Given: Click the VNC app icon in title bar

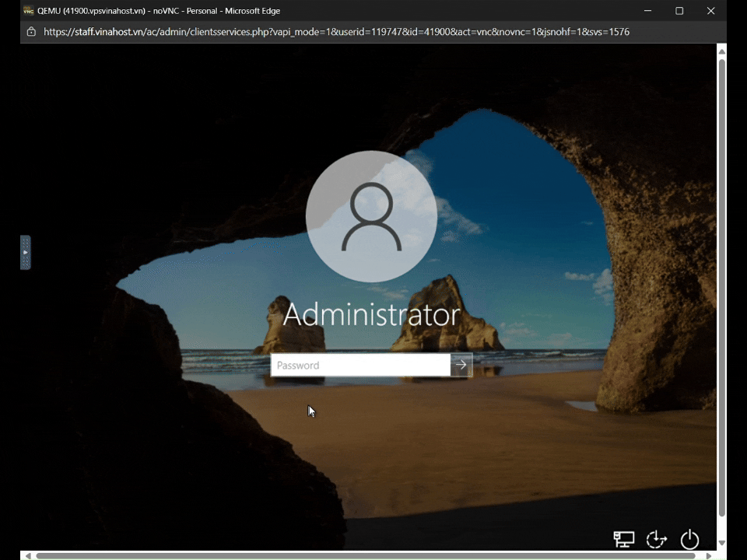Looking at the screenshot, I should (x=29, y=11).
